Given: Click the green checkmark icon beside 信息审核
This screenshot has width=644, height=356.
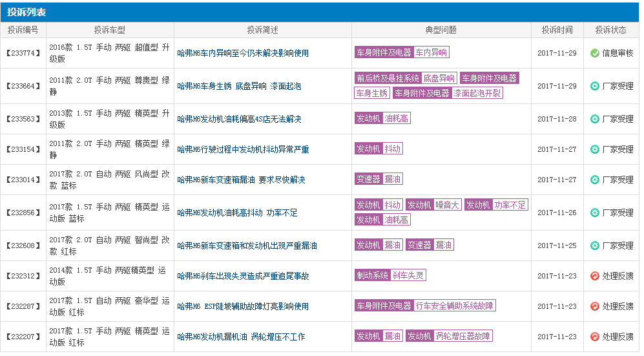Looking at the screenshot, I should 595,53.
